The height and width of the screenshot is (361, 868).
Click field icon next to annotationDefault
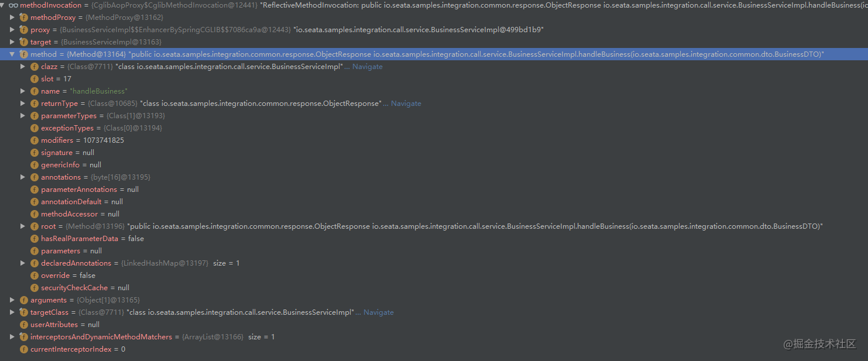[x=34, y=201]
